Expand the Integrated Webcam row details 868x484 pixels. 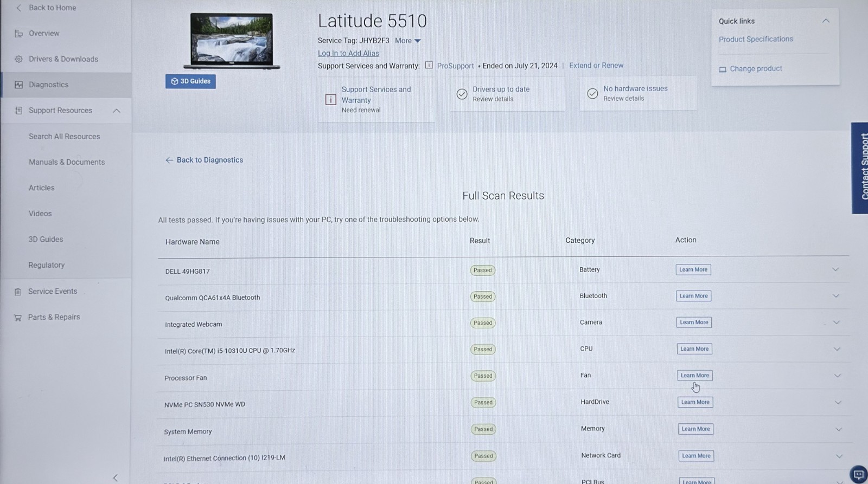point(837,322)
